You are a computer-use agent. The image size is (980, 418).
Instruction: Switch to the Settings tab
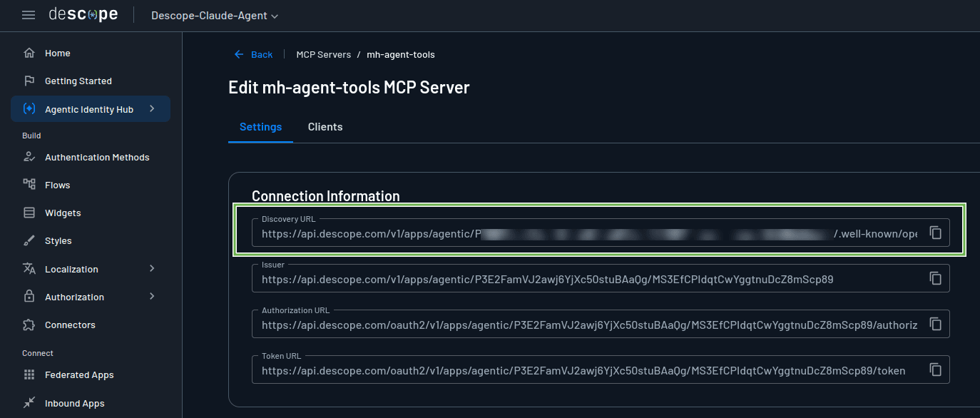point(260,127)
